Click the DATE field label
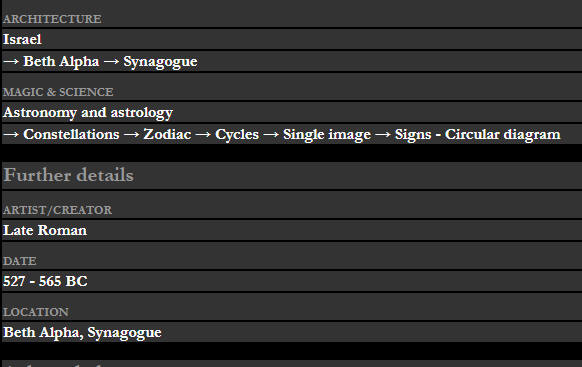 [20, 261]
